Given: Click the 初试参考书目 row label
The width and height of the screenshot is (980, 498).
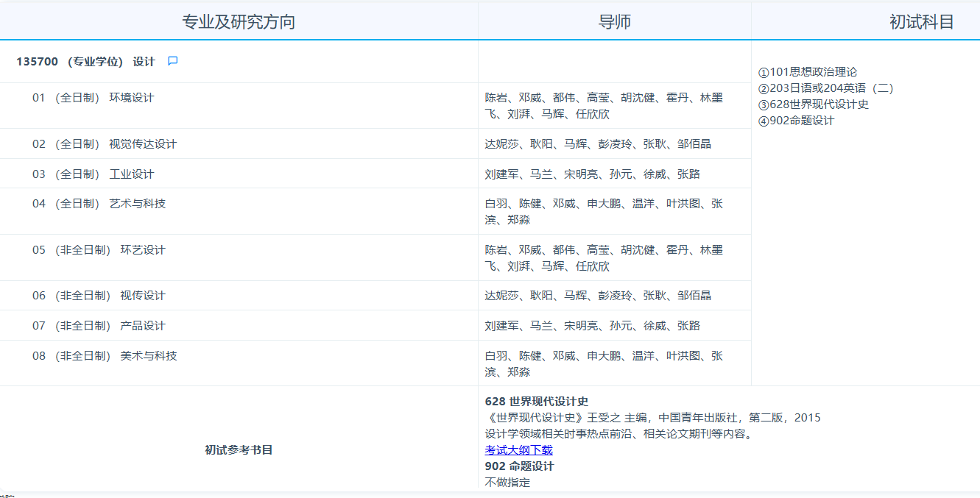Looking at the screenshot, I should [239, 450].
